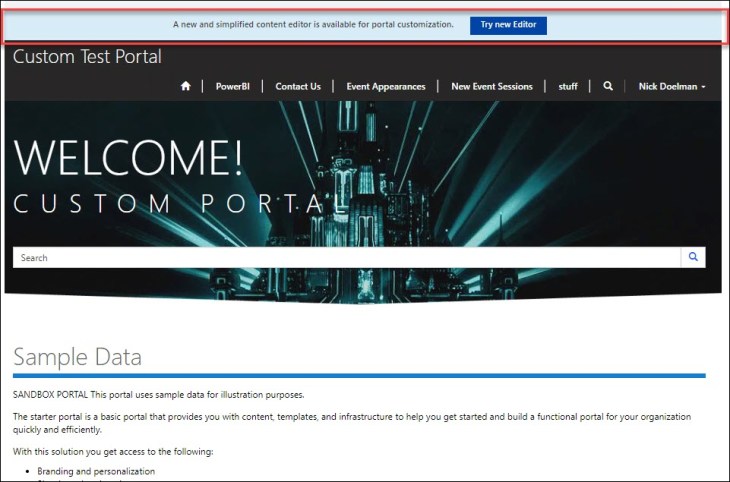Click the stuff navigation link
The image size is (730, 482).
(x=568, y=87)
